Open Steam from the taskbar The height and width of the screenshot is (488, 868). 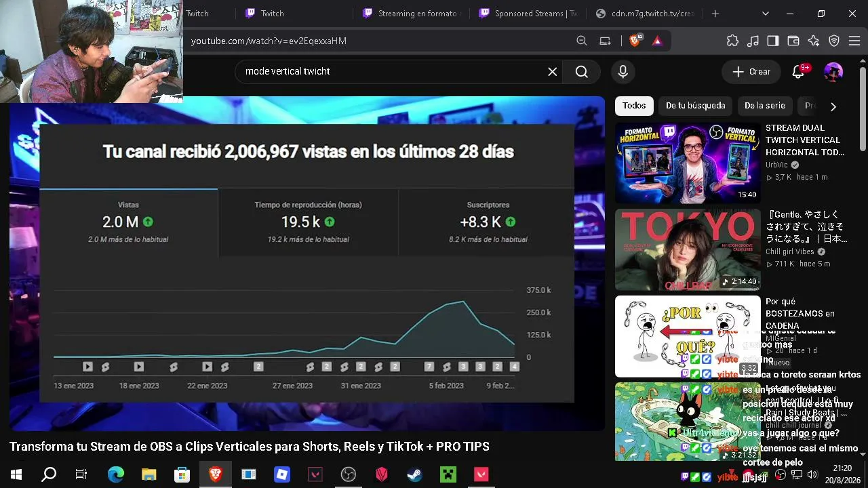click(x=414, y=474)
